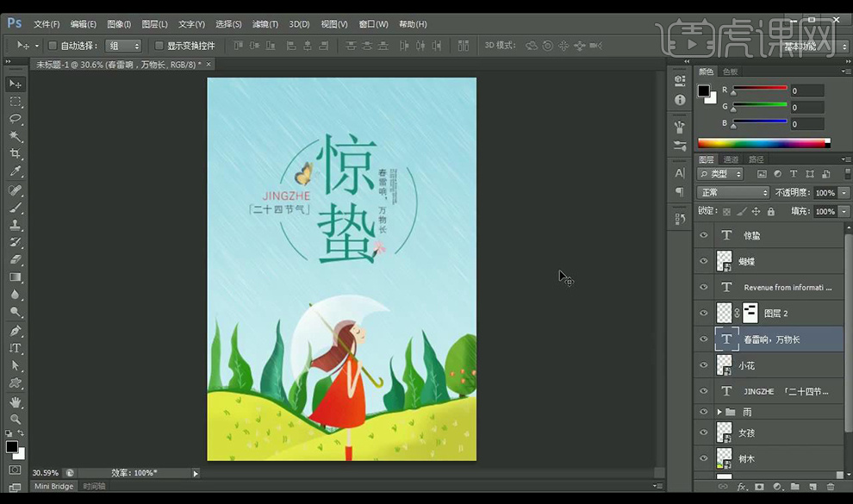853x504 pixels.
Task: Open the 文件(F) menu
Action: point(47,24)
